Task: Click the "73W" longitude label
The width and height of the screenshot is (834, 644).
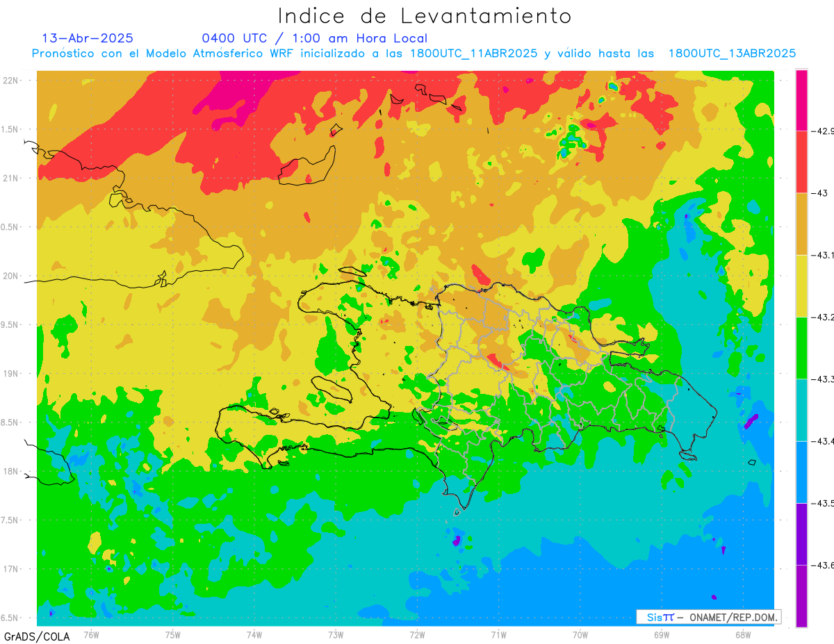Action: click(336, 634)
